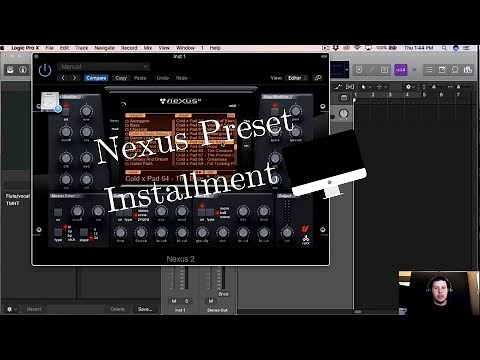Select the Fantasy And Dream category
Image resolution: width=480 pixels, height=360 pixels.
[149, 159]
